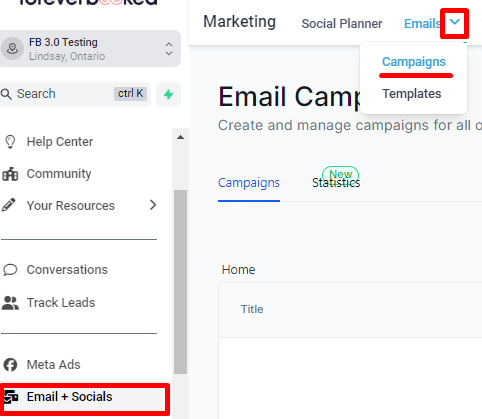Switch to the Statistics tab

336,183
